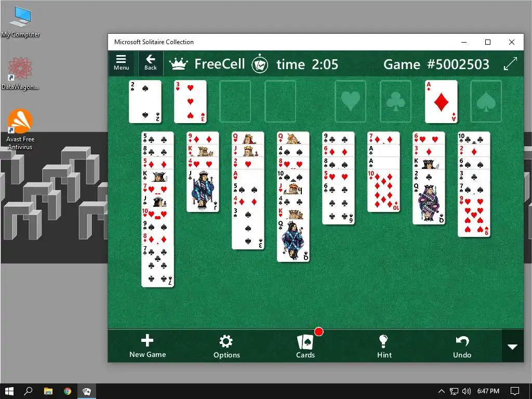This screenshot has width=532, height=399.
Task: Click the daily challenge stopwatch card icon
Action: [x=260, y=64]
